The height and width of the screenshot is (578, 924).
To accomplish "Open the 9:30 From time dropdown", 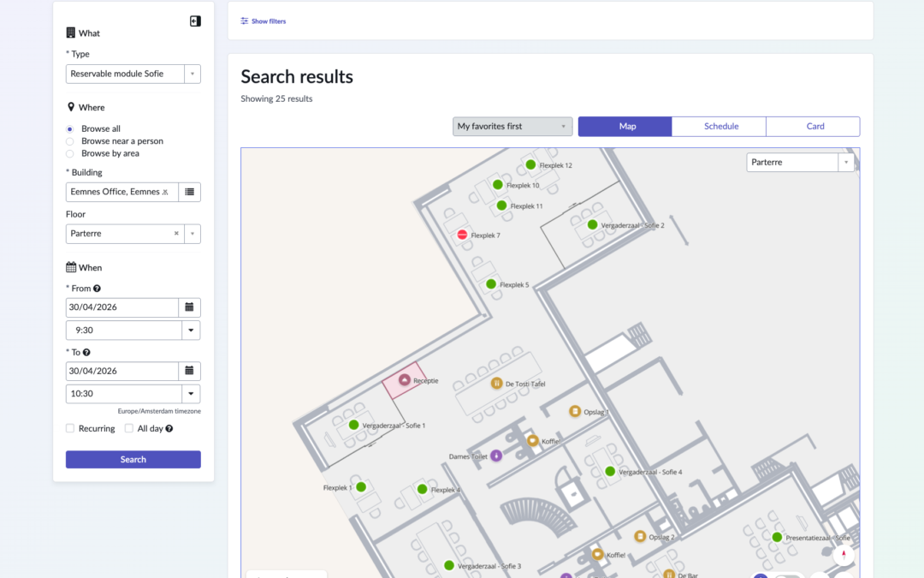I will [191, 331].
